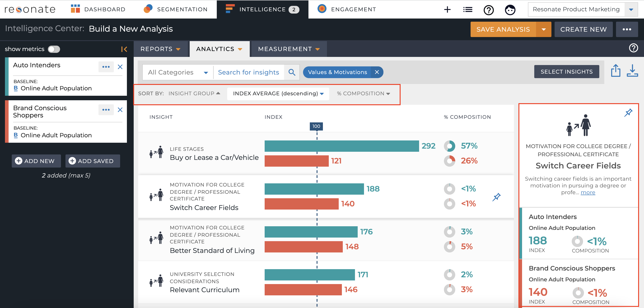Viewport: 644px width, 308px height.
Task: Click detail panel people icon
Action: (578, 125)
